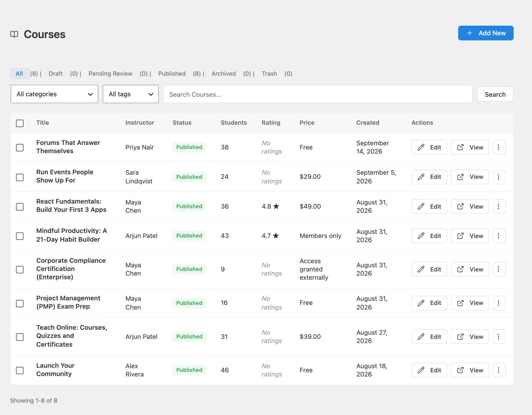View Project Management (PMP) Exam Prep course

[x=470, y=303]
